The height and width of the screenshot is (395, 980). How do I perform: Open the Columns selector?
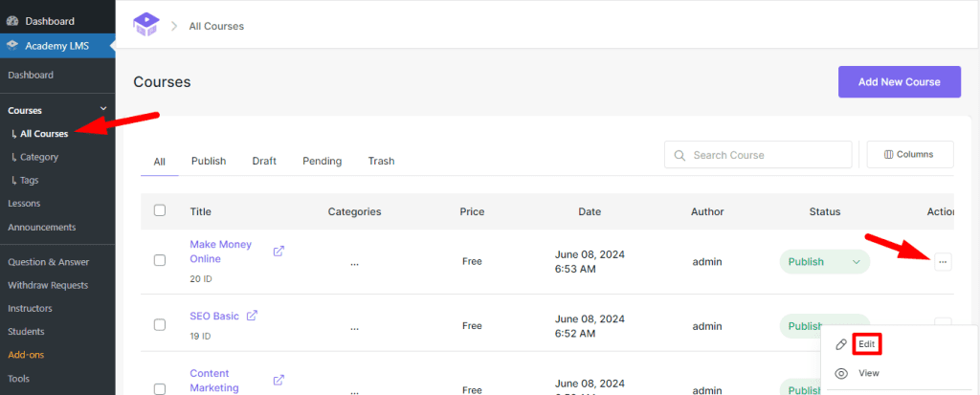coord(909,154)
